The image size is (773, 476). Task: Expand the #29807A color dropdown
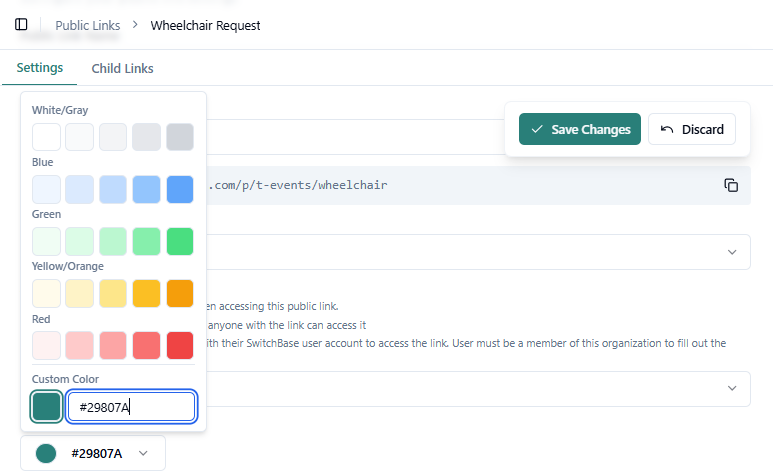click(x=144, y=453)
